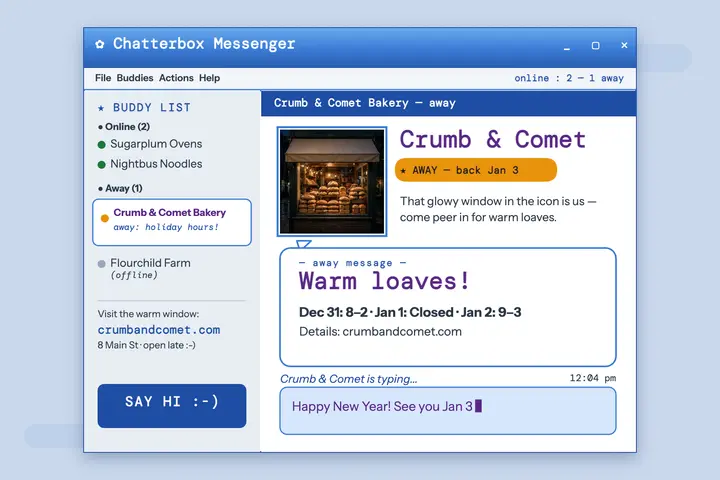This screenshot has width=720, height=480.
Task: Open the crumbandcomet.com sidebar link
Action: point(159,330)
